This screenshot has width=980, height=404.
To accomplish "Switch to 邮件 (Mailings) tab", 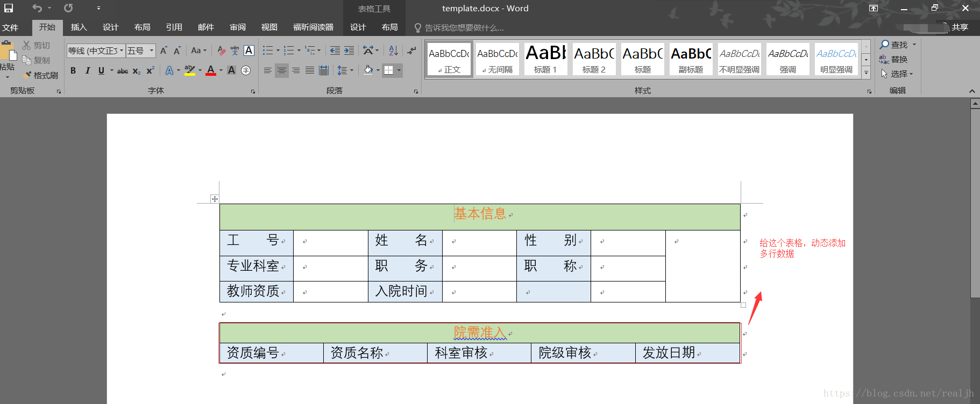I will 205,27.
